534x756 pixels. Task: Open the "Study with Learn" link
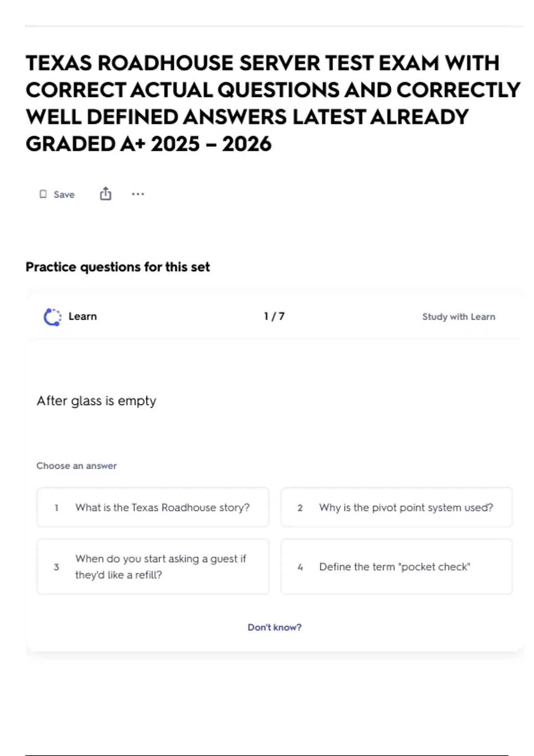tap(458, 317)
